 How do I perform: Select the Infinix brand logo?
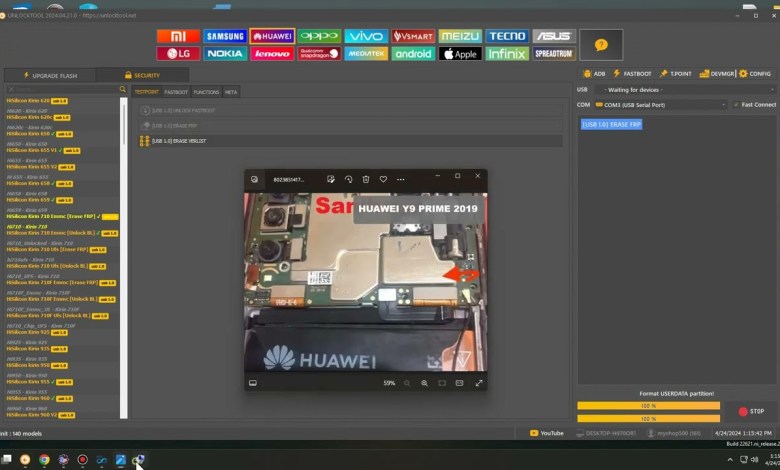tap(507, 54)
